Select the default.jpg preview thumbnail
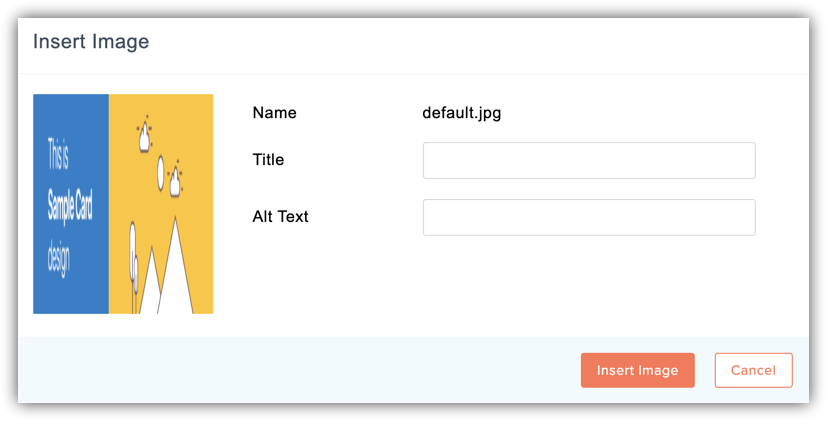Viewport: 827px width, 421px height. 123,204
